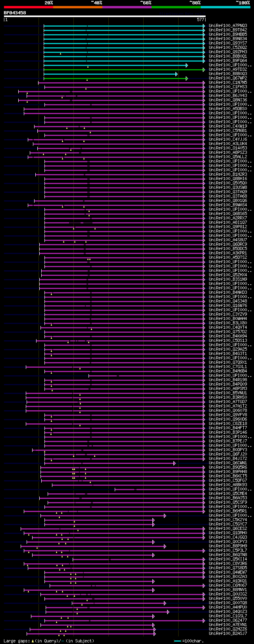Select label UniRef100_A4S8U7

228,240
